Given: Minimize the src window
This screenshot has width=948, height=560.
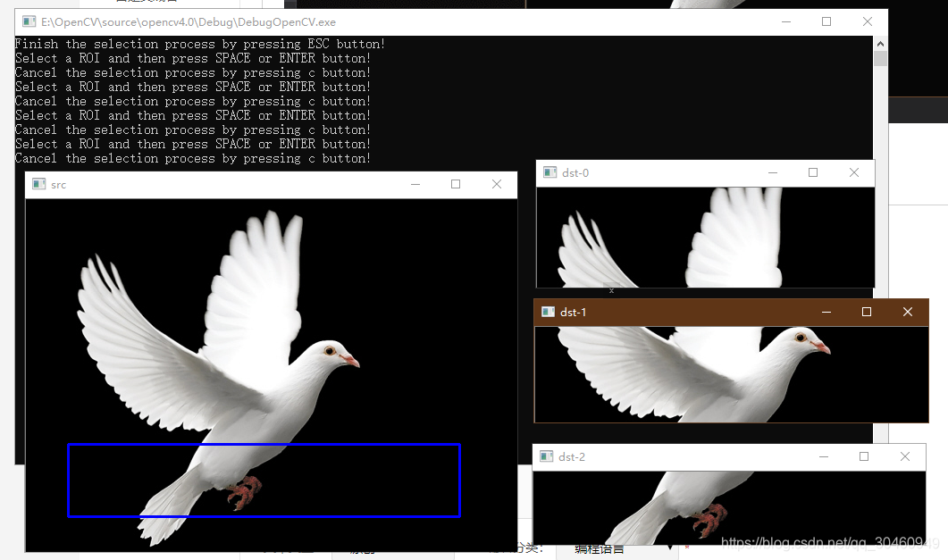Looking at the screenshot, I should (x=415, y=184).
